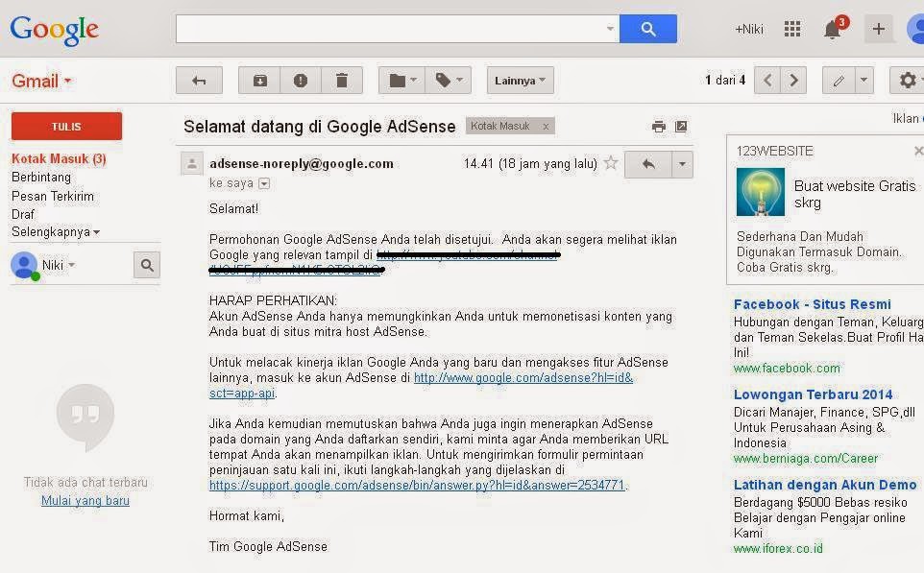Screen dimensions: 924x573
Task: Print the whole conversation
Action: 659,127
